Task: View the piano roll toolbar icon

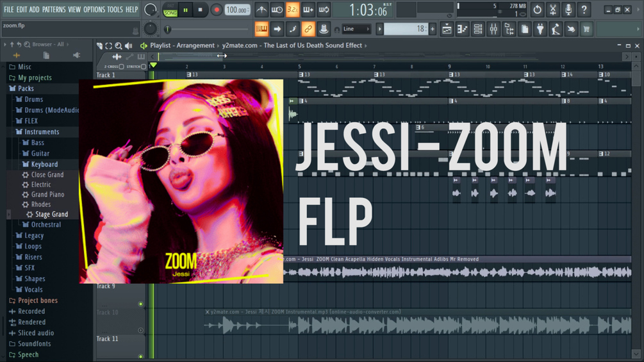Action: [463, 29]
